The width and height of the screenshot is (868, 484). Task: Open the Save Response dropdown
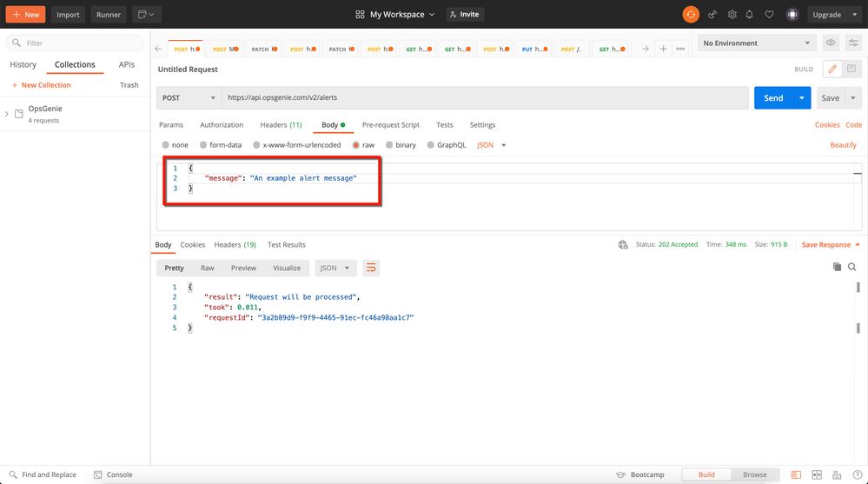831,245
